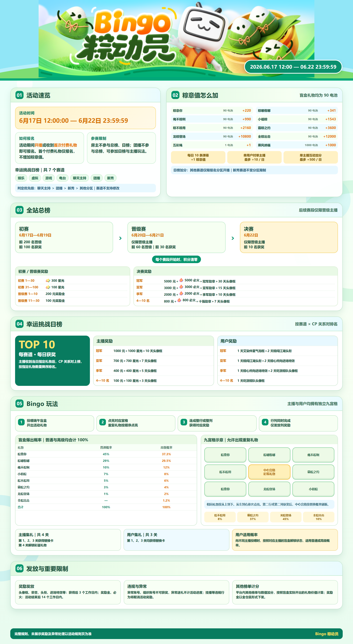Click the 霸粽之约 cell in the nine-grid
The width and height of the screenshot is (353, 644).
click(x=313, y=472)
